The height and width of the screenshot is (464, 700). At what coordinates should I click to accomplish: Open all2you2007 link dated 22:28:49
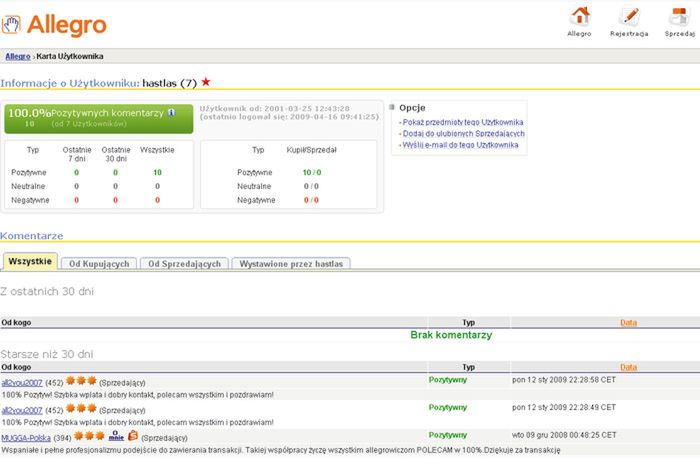tap(22, 410)
